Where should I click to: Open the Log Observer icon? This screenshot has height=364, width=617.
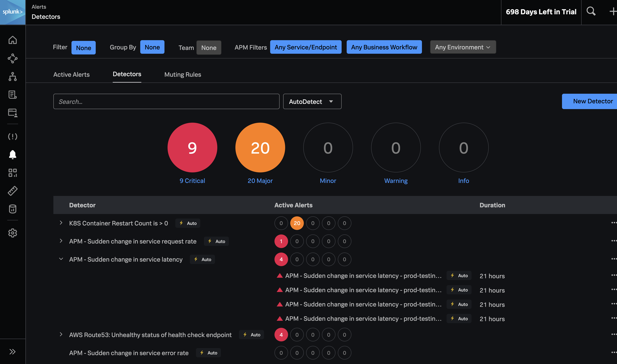pos(12,95)
